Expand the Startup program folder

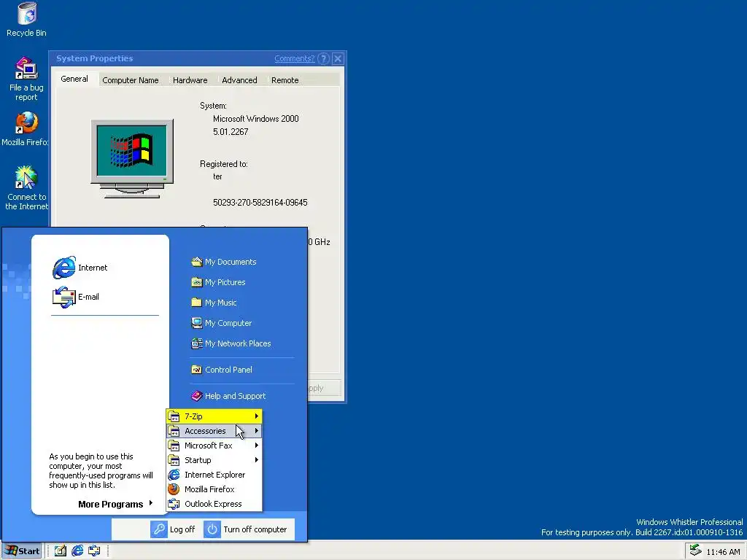coord(214,460)
